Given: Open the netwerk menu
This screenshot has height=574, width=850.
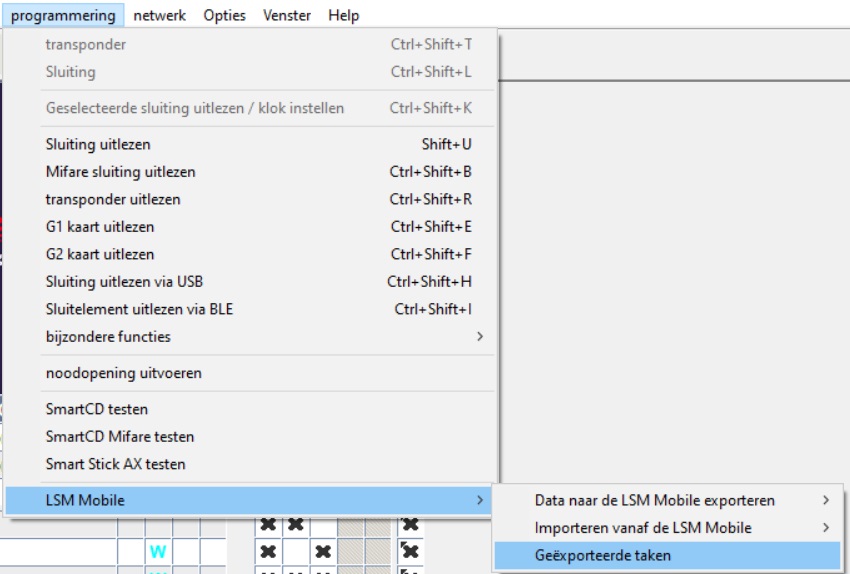Looking at the screenshot, I should [159, 15].
